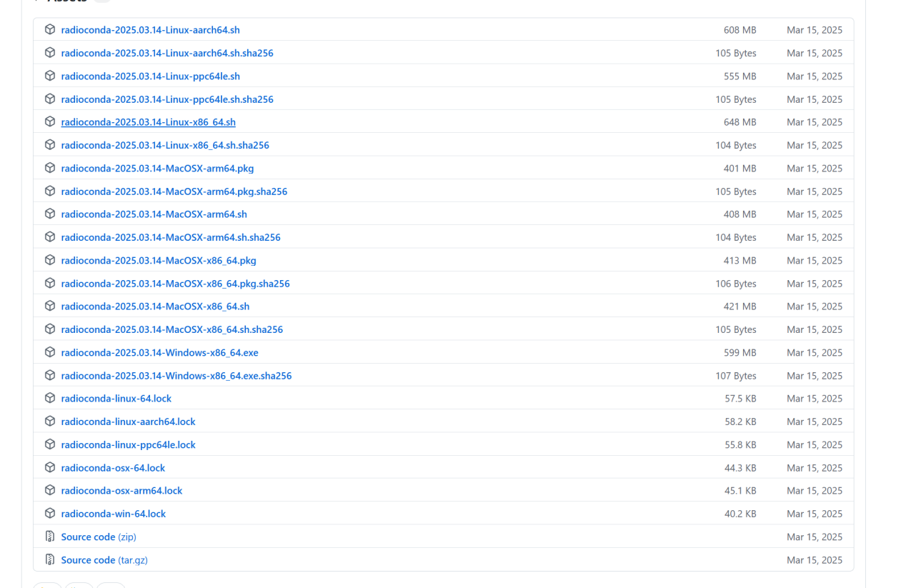Click package icon beside MacOSX-x86_64.pkg.sha256
This screenshot has width=906, height=588.
50,284
